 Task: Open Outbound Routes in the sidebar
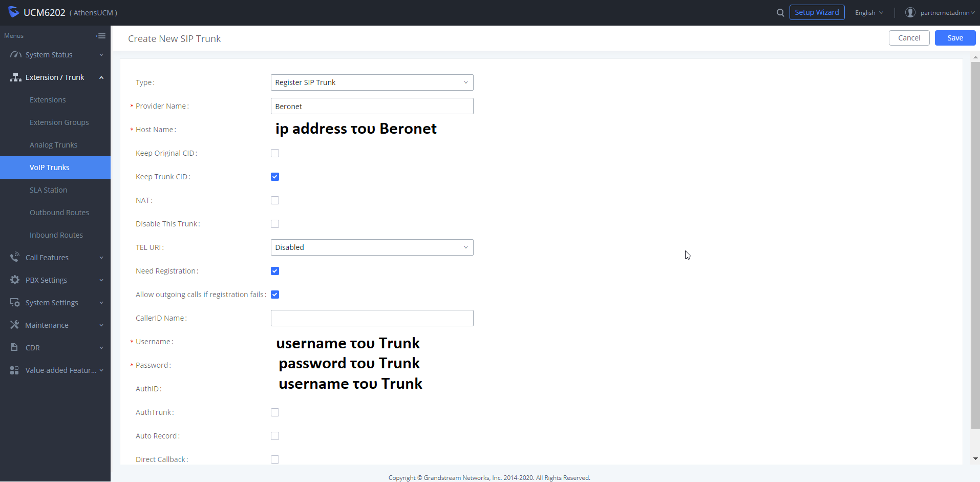(x=59, y=213)
